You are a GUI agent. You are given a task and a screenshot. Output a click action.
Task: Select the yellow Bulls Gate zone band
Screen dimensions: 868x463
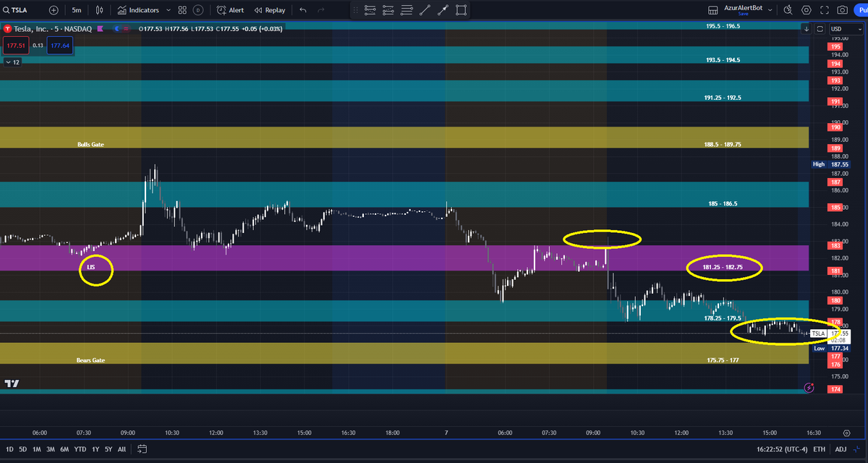pyautogui.click(x=404, y=137)
